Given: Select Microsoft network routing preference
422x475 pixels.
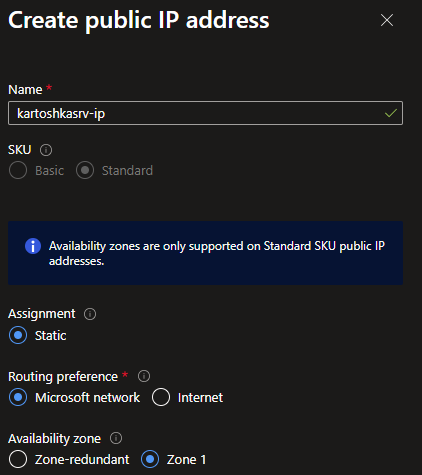Looking at the screenshot, I should [18, 397].
